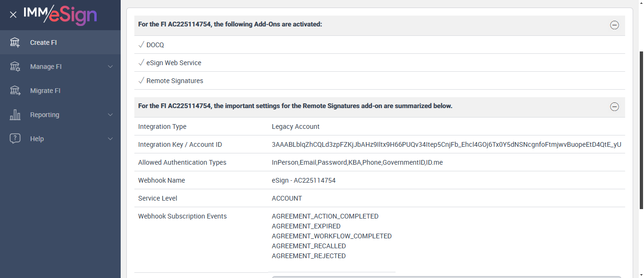Click the page vertical scrollbar thumb

(641, 130)
